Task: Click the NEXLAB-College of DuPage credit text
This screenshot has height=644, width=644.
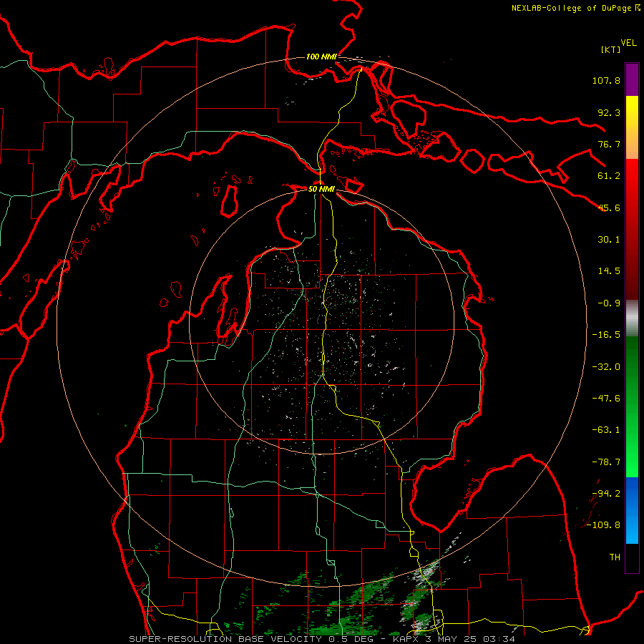Action: pos(571,8)
